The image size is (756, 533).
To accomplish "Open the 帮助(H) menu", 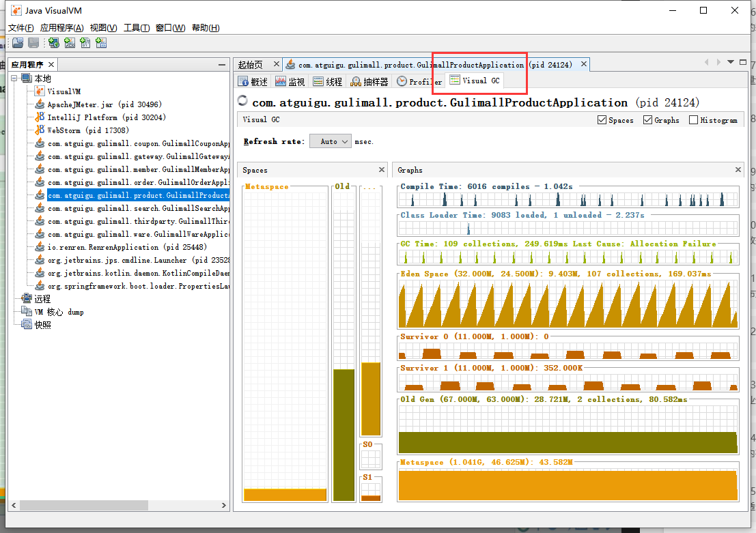I will click(x=206, y=28).
